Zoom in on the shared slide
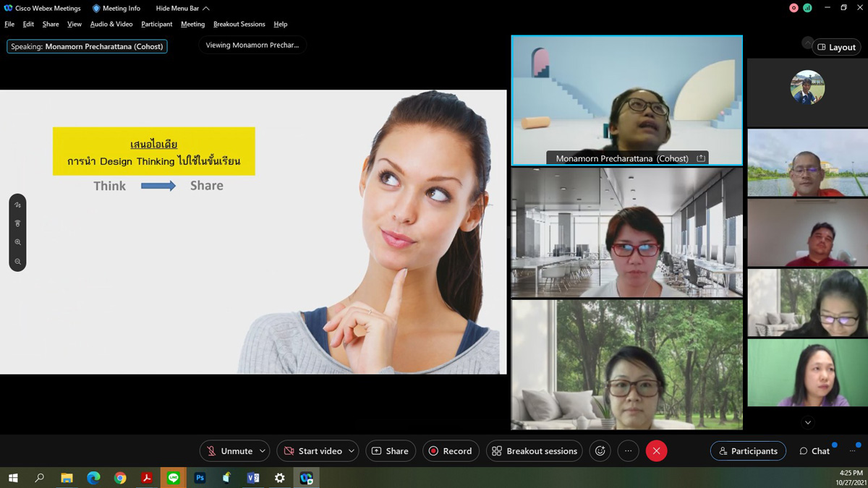The width and height of the screenshot is (868, 488). (17, 242)
